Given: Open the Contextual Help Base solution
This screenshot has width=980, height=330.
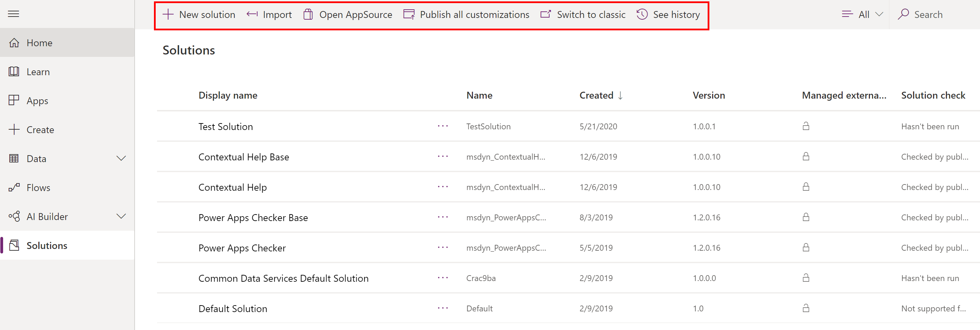Looking at the screenshot, I should [243, 157].
